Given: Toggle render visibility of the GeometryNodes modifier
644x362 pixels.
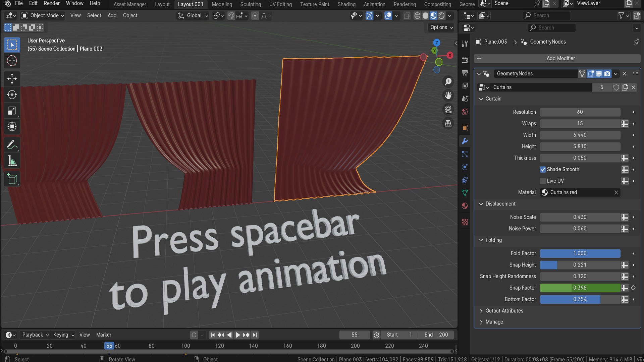Looking at the screenshot, I should coord(607,74).
